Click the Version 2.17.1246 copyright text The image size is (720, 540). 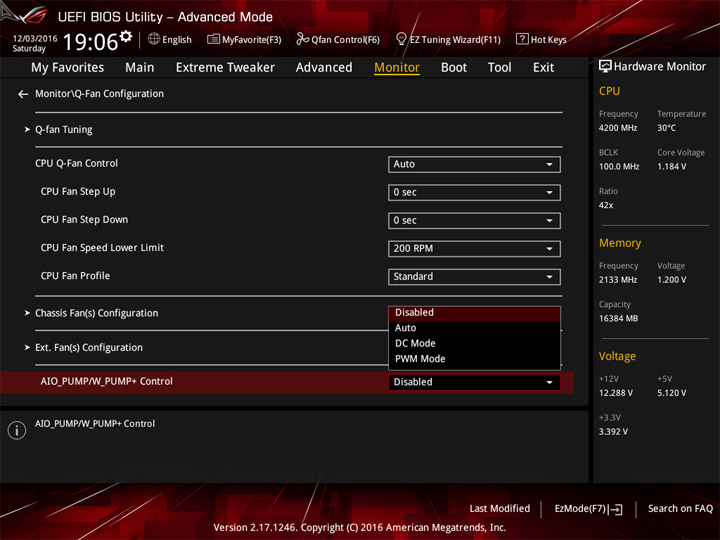tap(360, 528)
